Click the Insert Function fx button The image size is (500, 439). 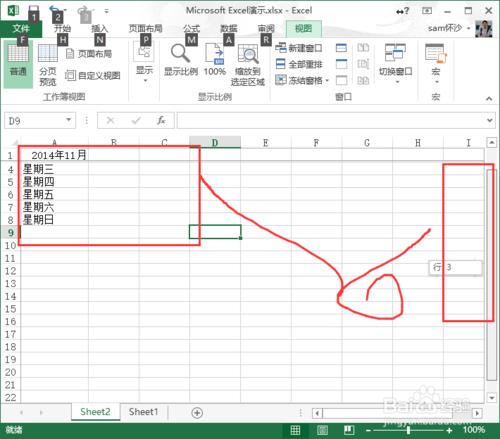click(161, 120)
